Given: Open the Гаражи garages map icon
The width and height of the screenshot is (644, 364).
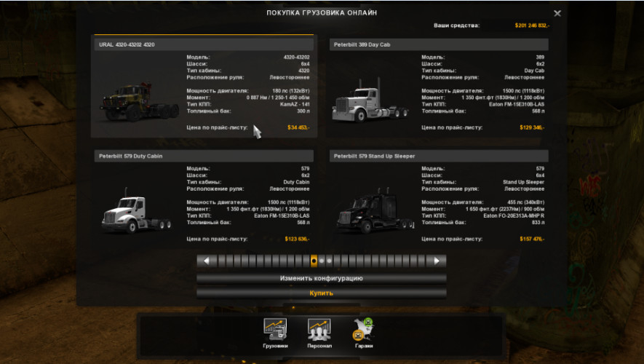Looking at the screenshot, I should click(362, 330).
